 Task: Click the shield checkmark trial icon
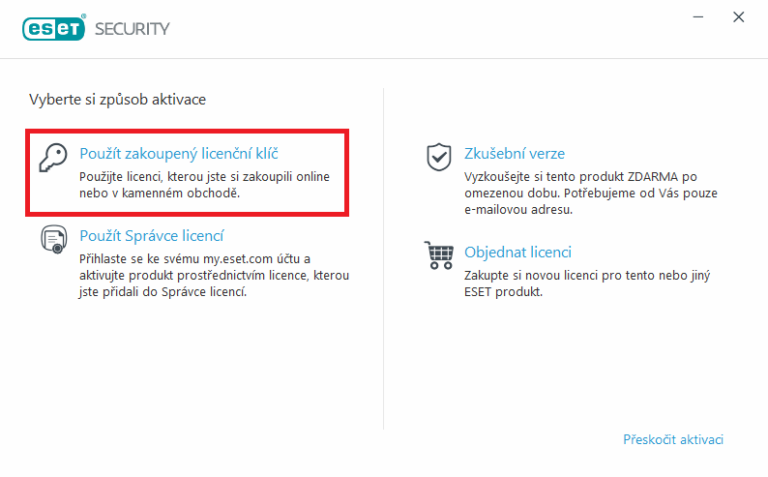click(439, 157)
